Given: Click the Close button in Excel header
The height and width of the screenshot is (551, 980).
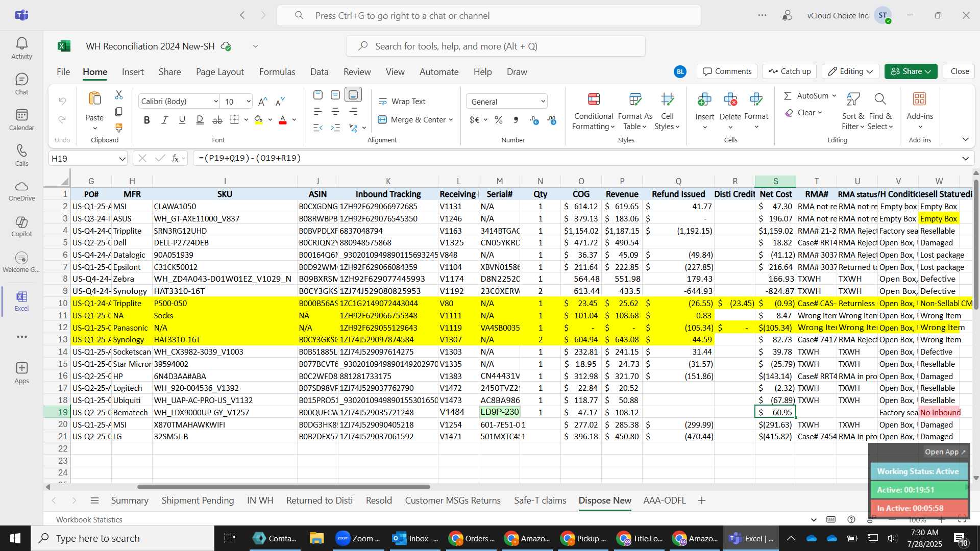Looking at the screenshot, I should tap(960, 71).
